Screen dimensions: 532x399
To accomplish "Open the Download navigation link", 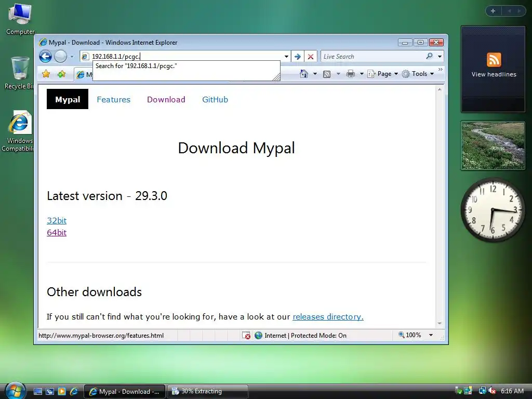I will coord(166,99).
